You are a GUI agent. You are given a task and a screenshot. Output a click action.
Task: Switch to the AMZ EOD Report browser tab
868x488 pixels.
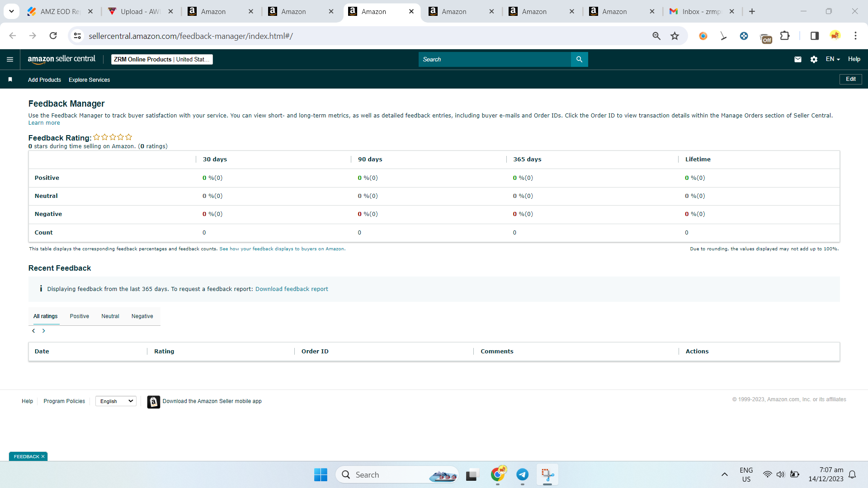pyautogui.click(x=60, y=11)
